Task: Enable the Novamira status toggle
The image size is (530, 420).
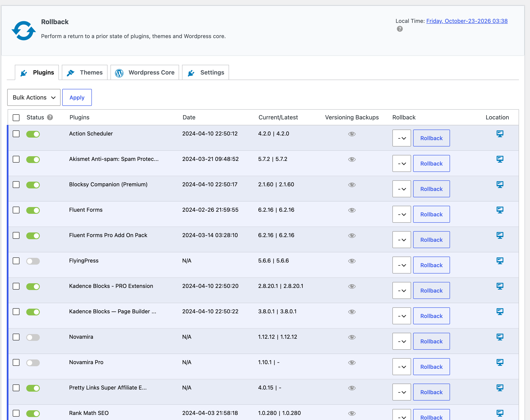Action: point(33,337)
